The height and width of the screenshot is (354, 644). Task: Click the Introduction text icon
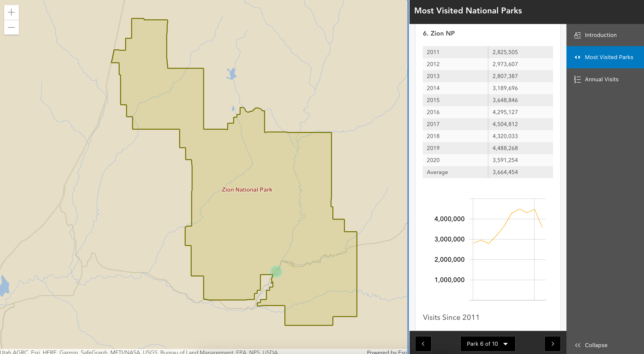click(577, 35)
